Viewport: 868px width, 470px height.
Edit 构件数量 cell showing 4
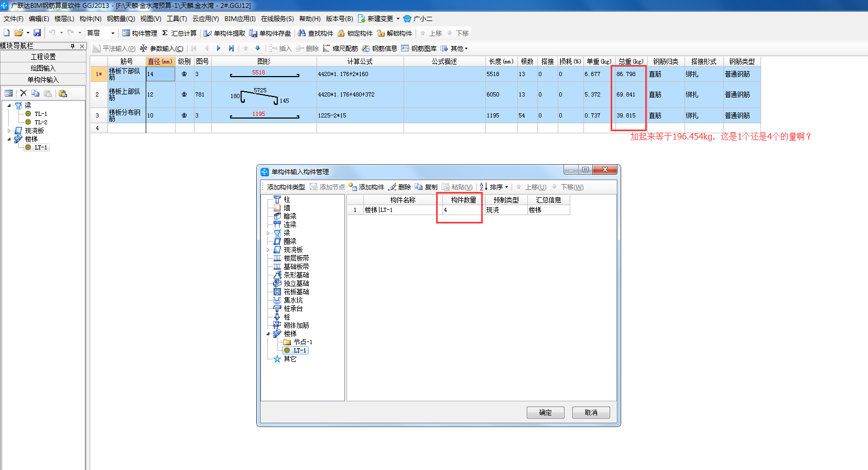pyautogui.click(x=462, y=210)
